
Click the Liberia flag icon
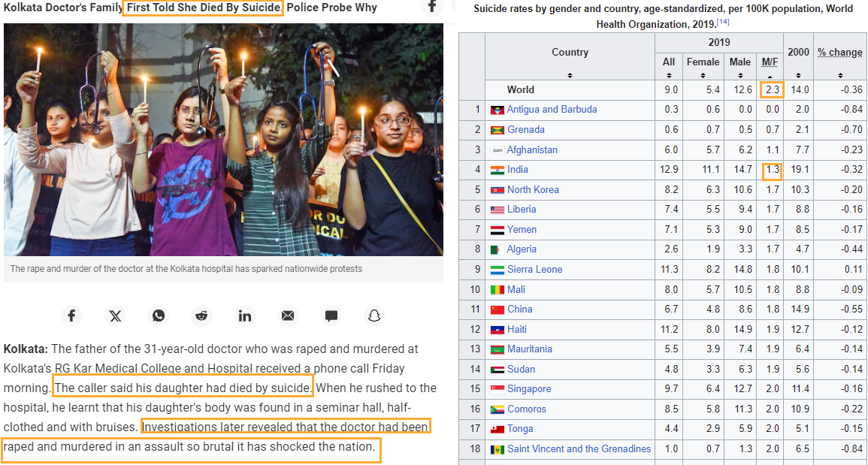tap(497, 210)
